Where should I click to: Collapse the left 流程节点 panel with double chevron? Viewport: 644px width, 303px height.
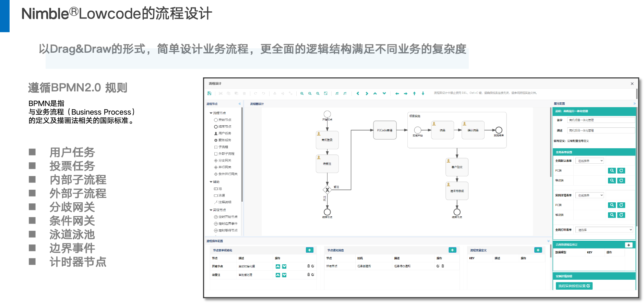point(240,104)
